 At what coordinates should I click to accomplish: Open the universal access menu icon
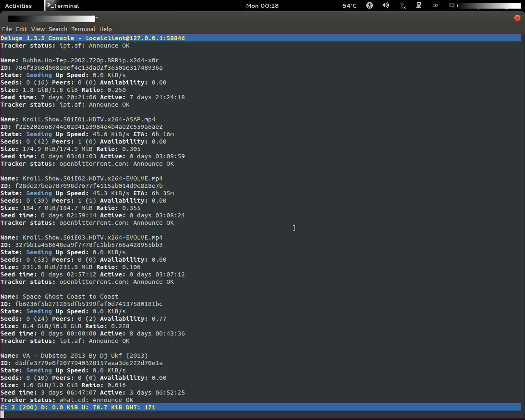pos(370,5)
